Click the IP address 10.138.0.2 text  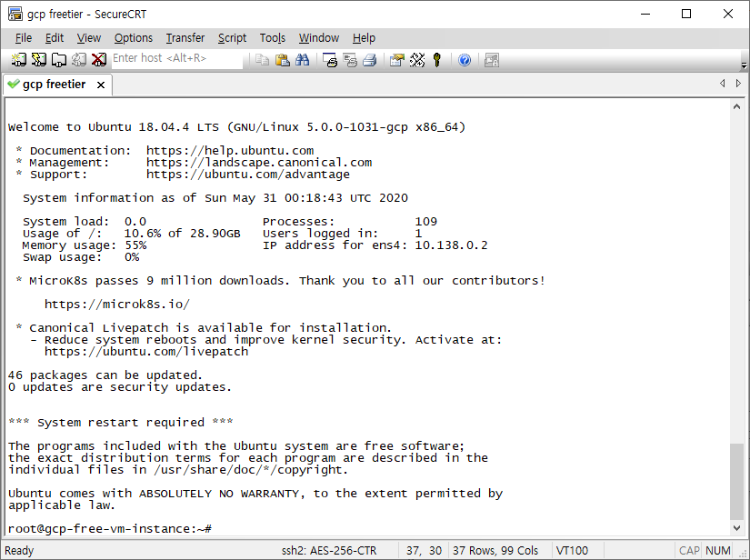pyautogui.click(x=451, y=245)
